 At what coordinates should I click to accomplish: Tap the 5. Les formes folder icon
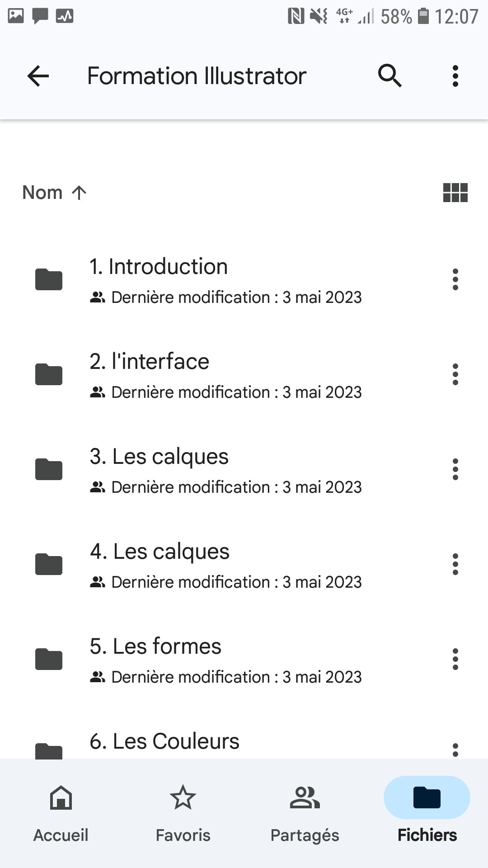pyautogui.click(x=49, y=659)
